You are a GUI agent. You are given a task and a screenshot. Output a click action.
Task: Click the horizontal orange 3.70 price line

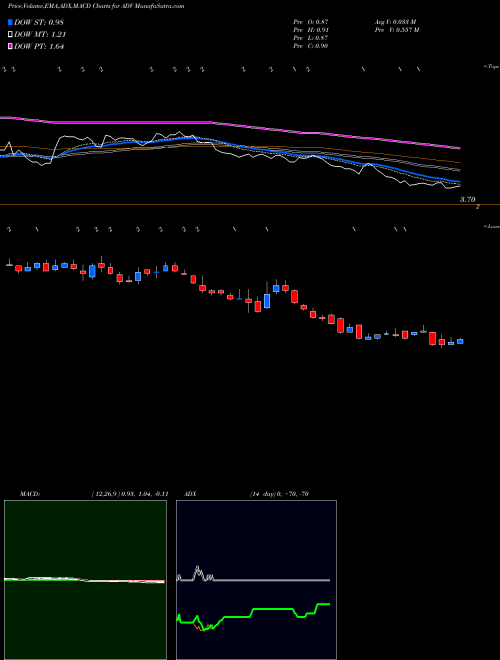[x=250, y=205]
